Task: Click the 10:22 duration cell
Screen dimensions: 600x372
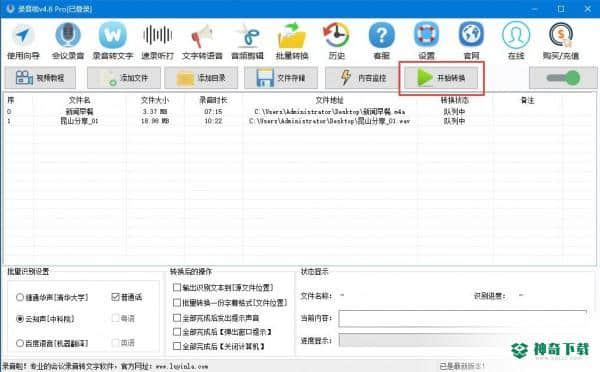Action: click(213, 121)
